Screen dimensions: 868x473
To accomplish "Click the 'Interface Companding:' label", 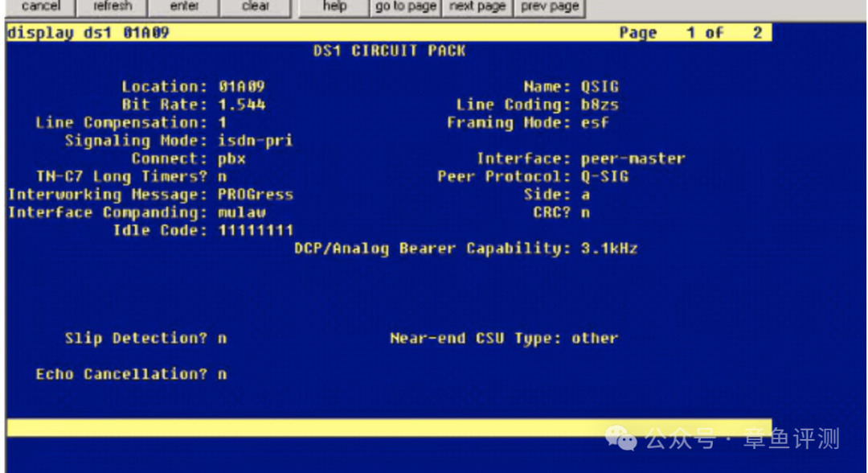I will pyautogui.click(x=108, y=212).
